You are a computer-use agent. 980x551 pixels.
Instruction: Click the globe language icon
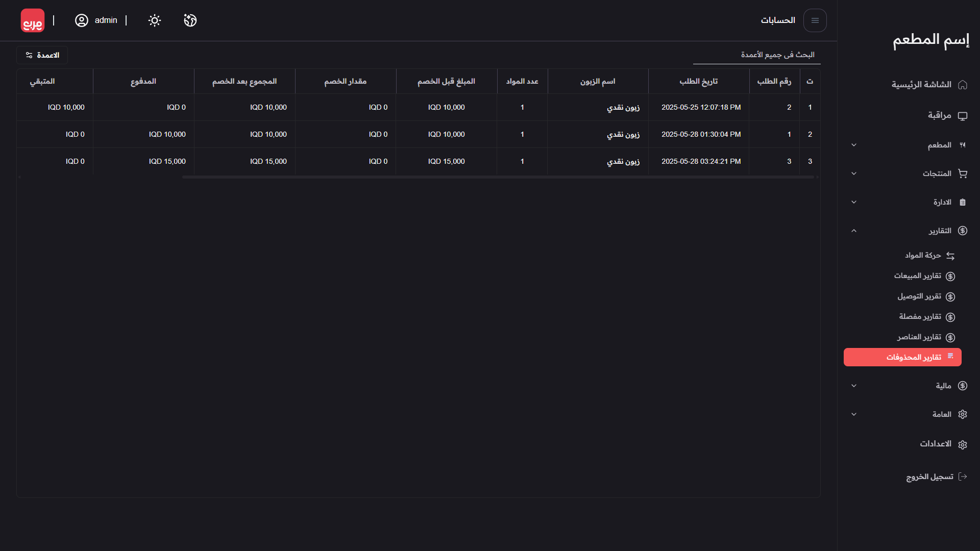pyautogui.click(x=190, y=20)
